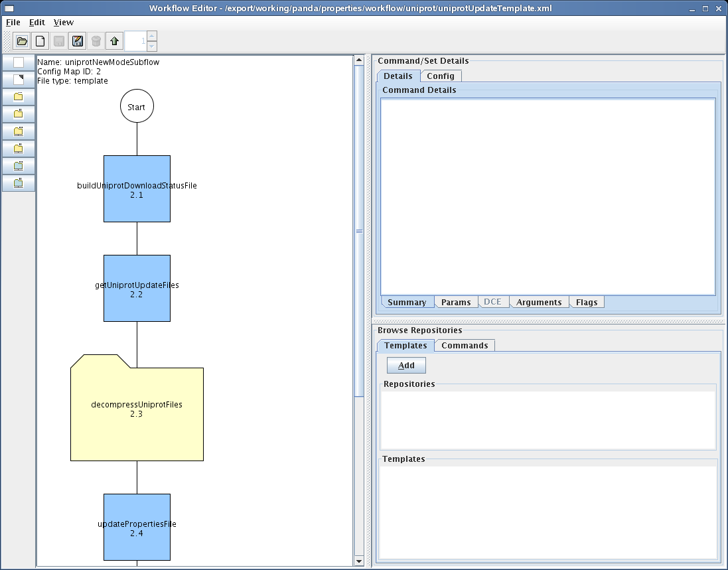728x570 pixels.
Task: Create a new blank workflow document
Action: (40, 41)
